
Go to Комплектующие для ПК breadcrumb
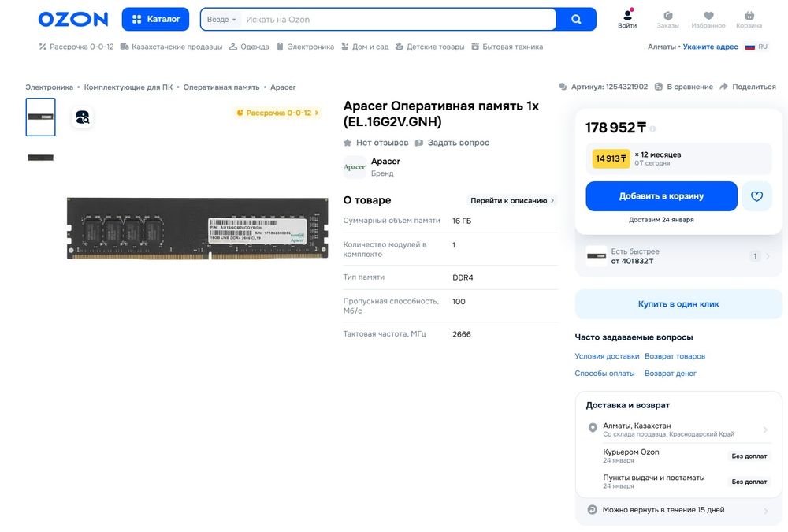pos(128,87)
